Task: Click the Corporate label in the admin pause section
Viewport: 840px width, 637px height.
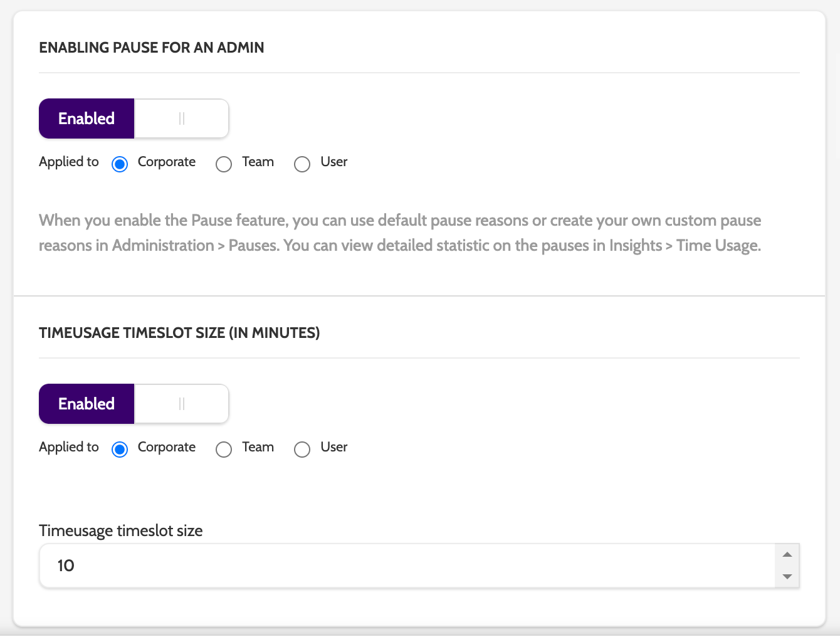Action: [167, 162]
